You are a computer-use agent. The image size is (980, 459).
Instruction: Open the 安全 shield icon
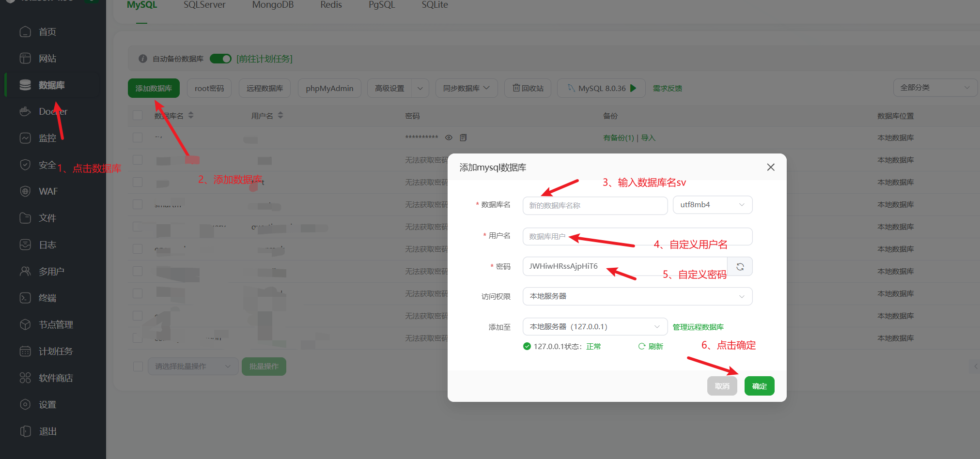coord(25,165)
